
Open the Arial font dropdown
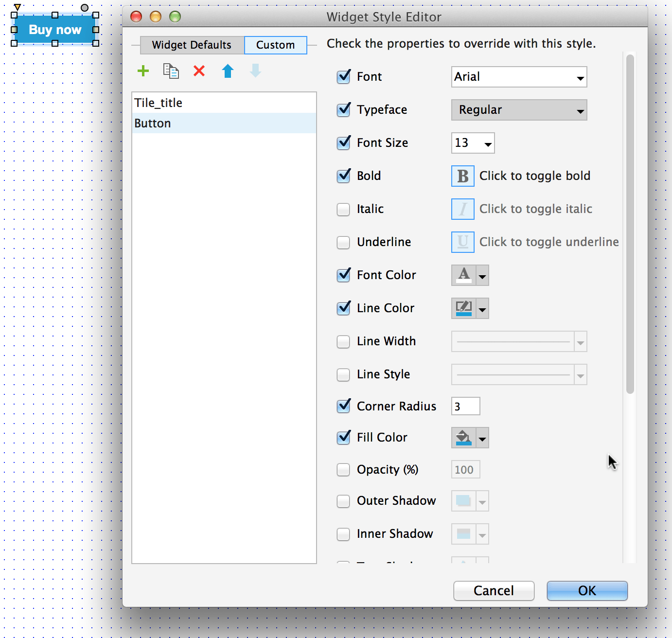coord(519,77)
